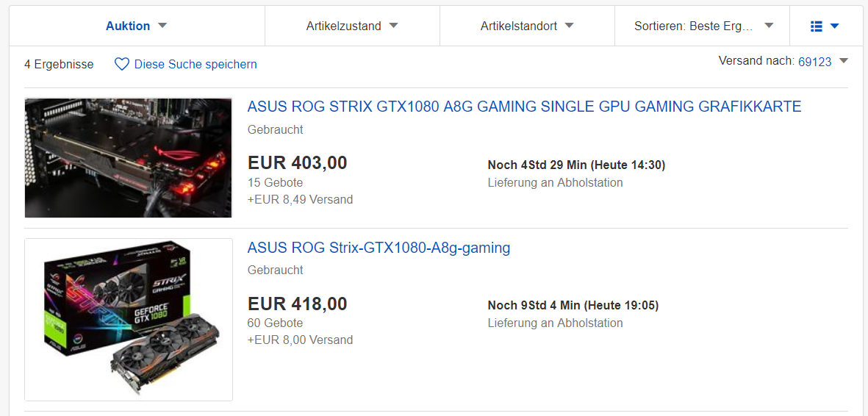868x416 pixels.
Task: Open the Sortieren: Beste Erg… sort menu
Action: (694, 26)
